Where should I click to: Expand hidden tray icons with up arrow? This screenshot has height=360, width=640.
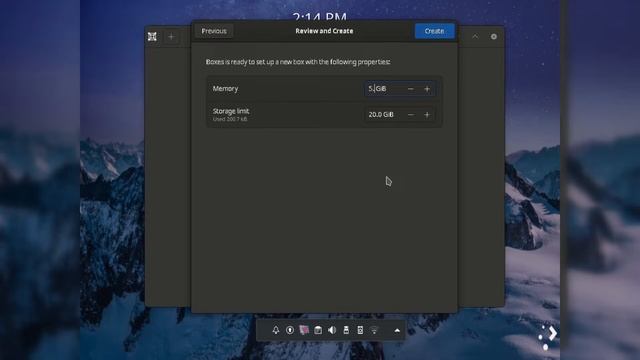[397, 330]
